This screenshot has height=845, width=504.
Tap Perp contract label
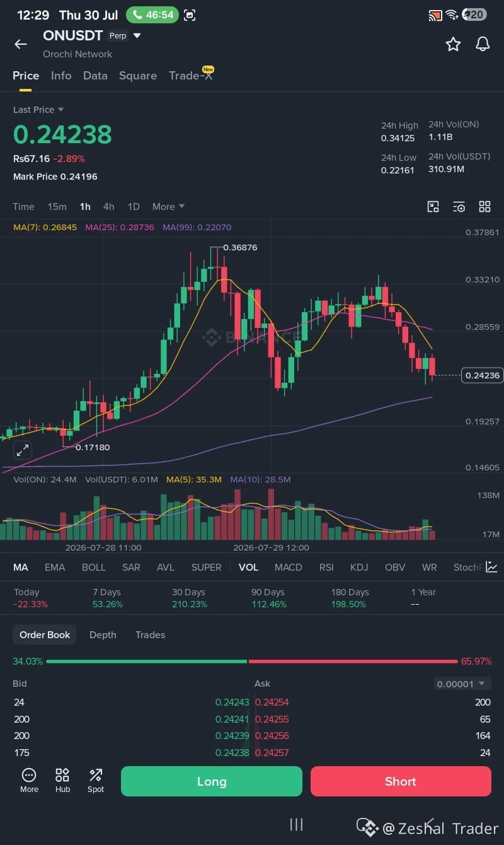(118, 36)
